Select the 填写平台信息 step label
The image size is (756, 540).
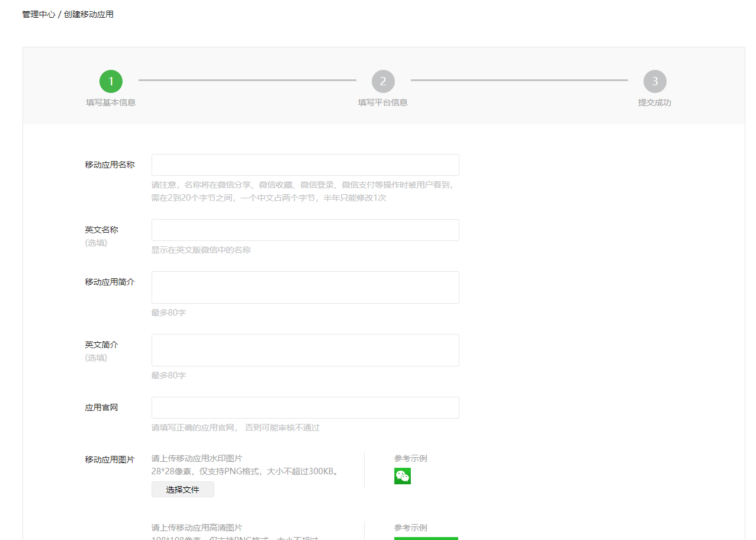coord(383,102)
